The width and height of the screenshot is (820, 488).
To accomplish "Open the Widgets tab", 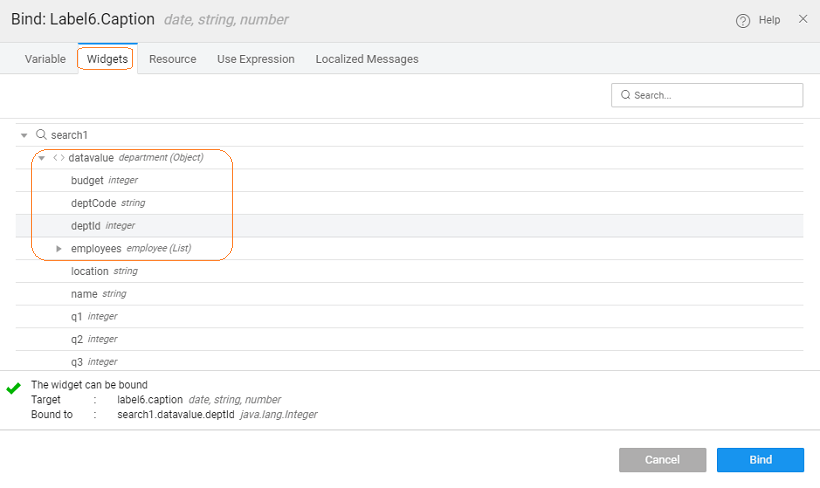I will 107,59.
